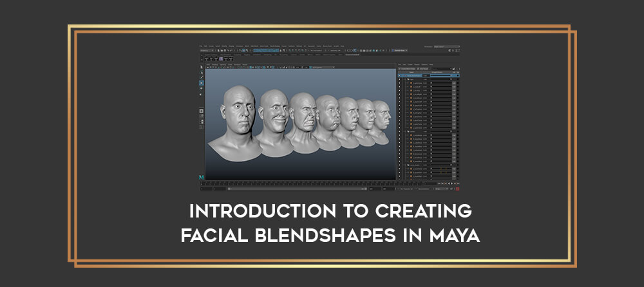Click on the animation range slider bar
This screenshot has width=644, height=287.
coord(297,189)
